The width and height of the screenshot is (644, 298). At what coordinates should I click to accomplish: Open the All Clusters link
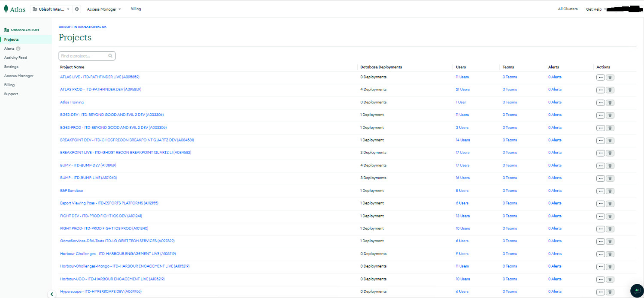click(x=568, y=9)
